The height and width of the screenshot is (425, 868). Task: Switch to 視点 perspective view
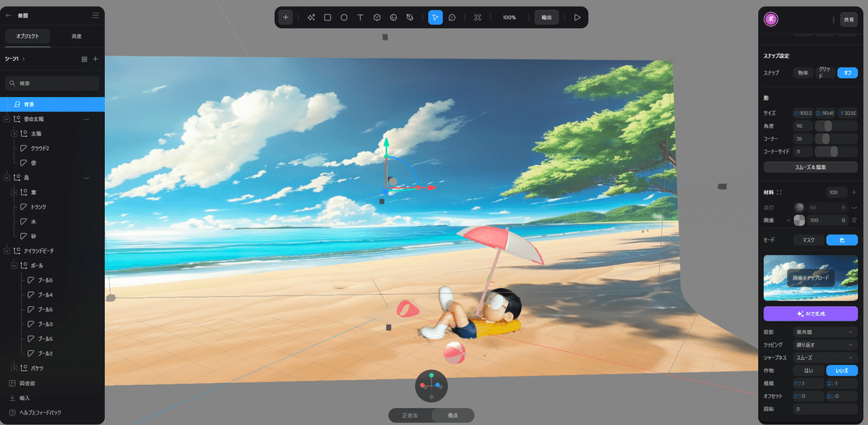coord(454,416)
